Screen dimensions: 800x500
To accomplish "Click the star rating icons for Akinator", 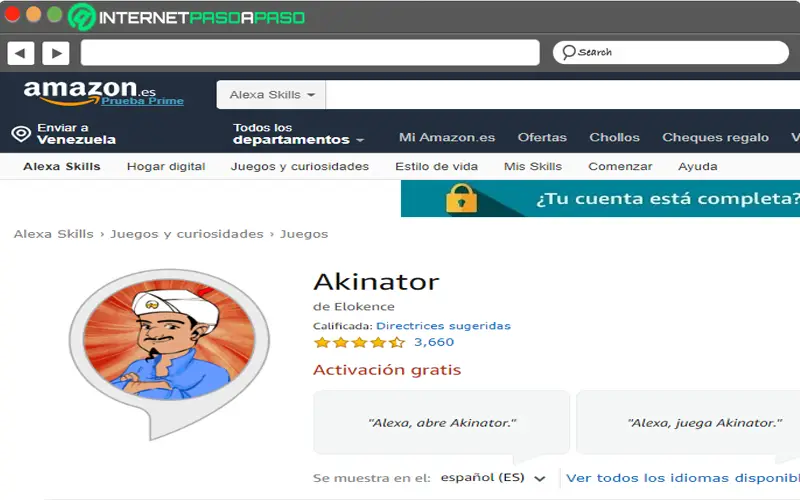I will pyautogui.click(x=360, y=342).
